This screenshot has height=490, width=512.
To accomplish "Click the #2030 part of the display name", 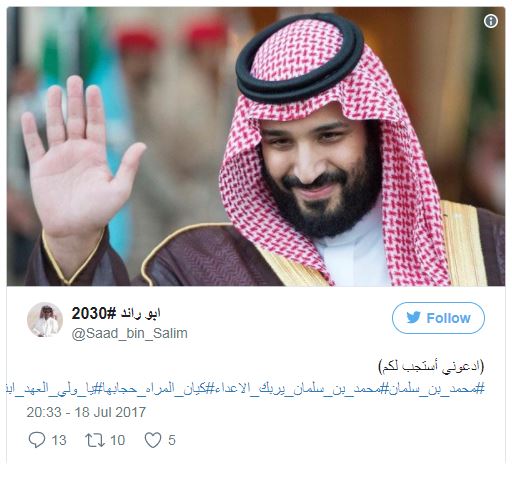I will [x=94, y=313].
